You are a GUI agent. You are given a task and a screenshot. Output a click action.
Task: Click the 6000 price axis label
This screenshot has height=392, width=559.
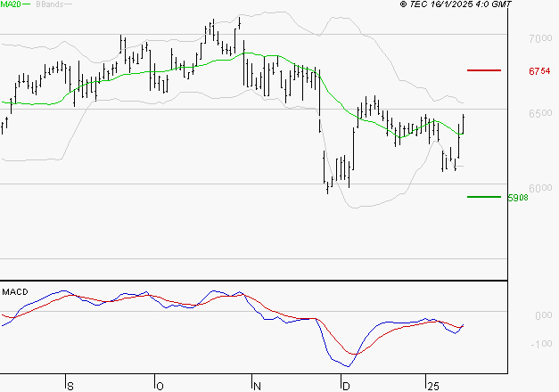point(540,188)
